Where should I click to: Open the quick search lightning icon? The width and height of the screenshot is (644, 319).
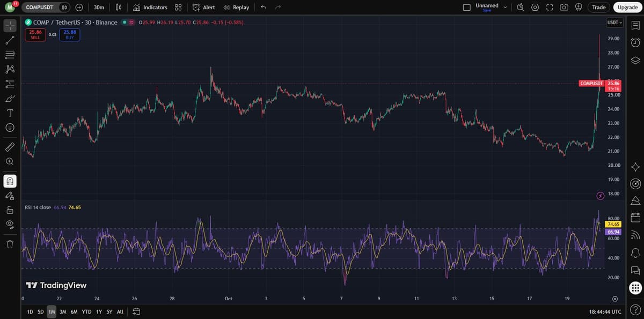click(x=521, y=8)
